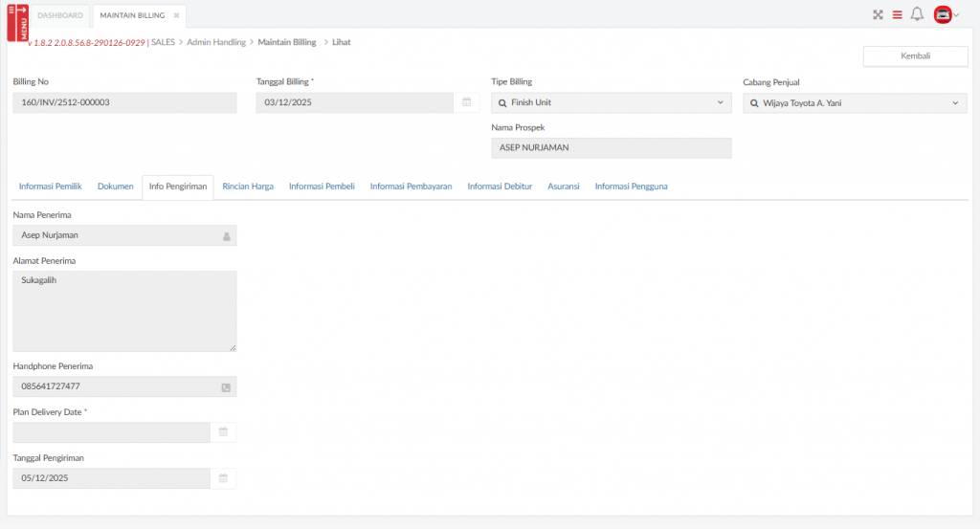Open the Rincian Harga tab

pos(248,187)
